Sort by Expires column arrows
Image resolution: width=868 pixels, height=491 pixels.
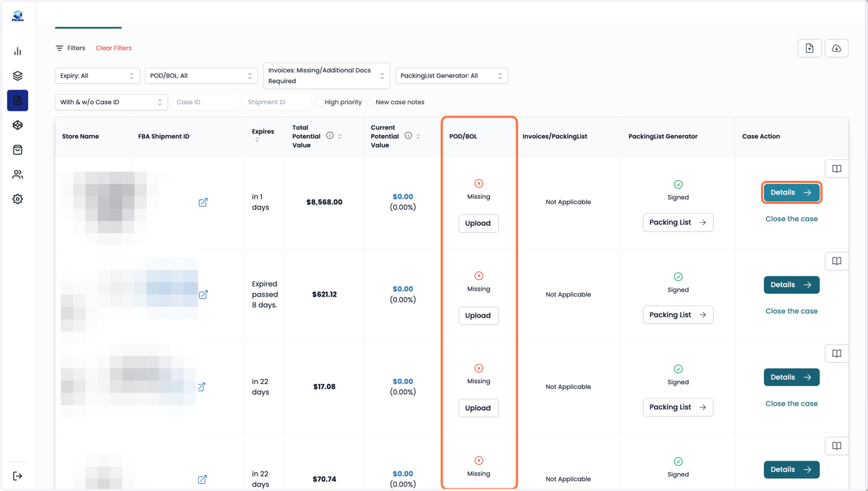point(257,140)
